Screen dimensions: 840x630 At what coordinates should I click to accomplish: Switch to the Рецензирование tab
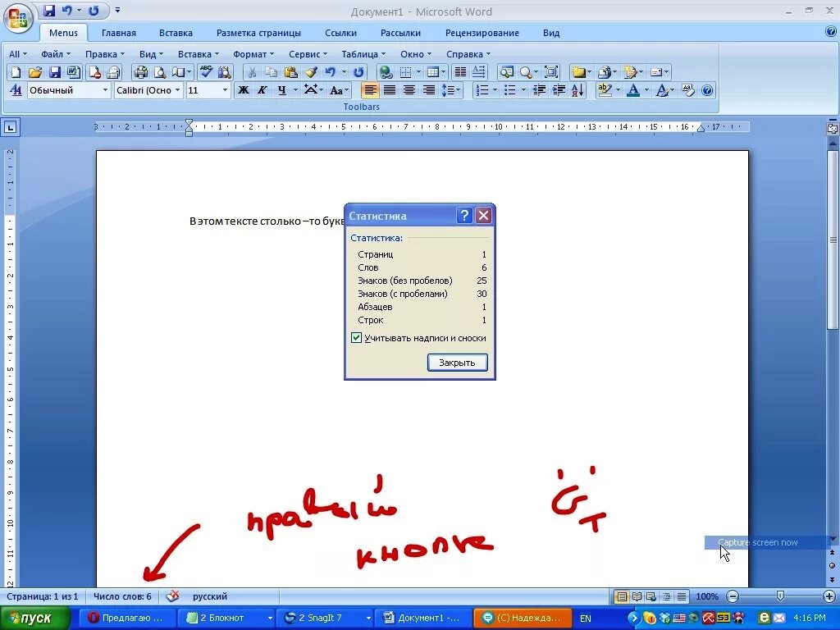pos(482,33)
